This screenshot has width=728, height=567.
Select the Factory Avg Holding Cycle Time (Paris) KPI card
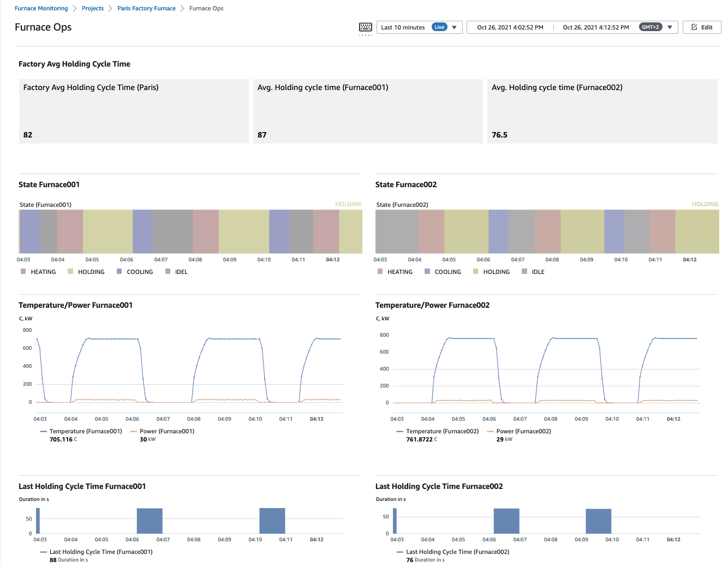[x=133, y=111]
